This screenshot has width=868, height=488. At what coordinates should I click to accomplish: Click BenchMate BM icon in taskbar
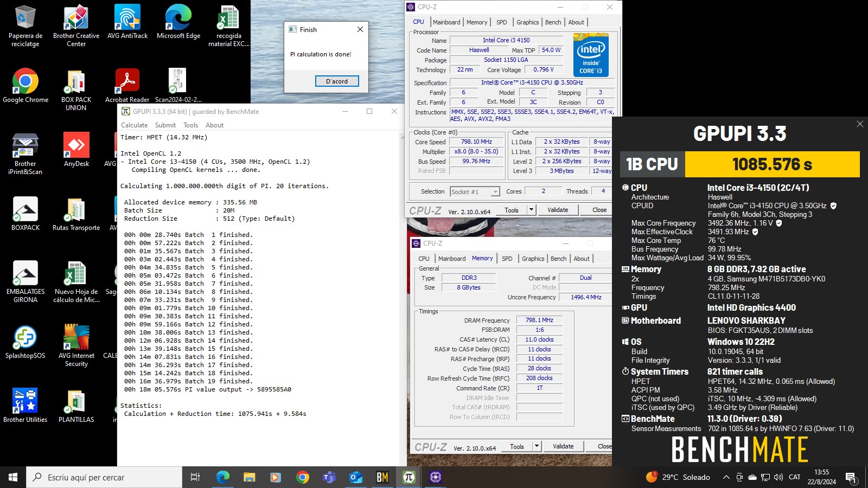(x=382, y=477)
